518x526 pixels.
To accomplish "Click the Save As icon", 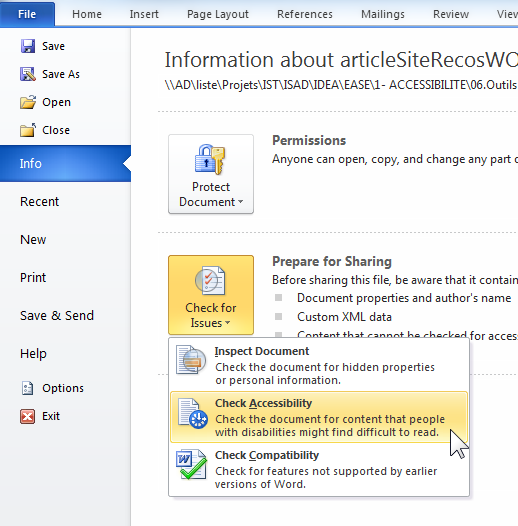I will click(28, 74).
